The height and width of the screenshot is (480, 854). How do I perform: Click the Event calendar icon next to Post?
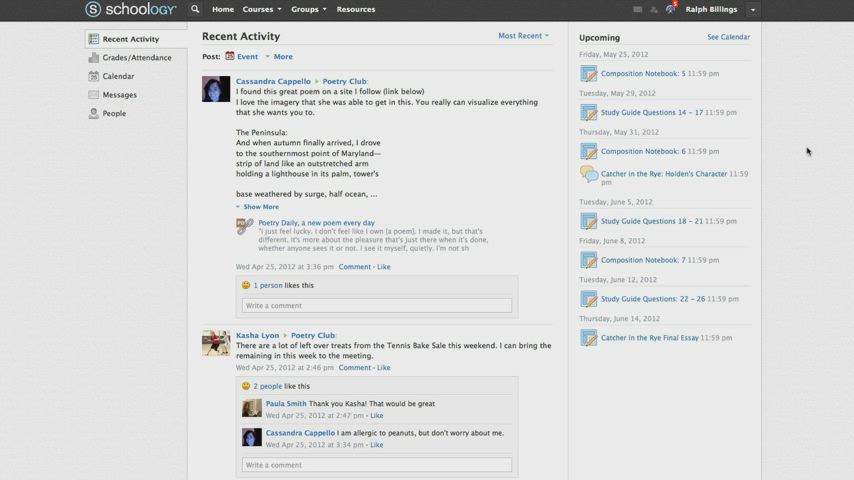point(230,57)
